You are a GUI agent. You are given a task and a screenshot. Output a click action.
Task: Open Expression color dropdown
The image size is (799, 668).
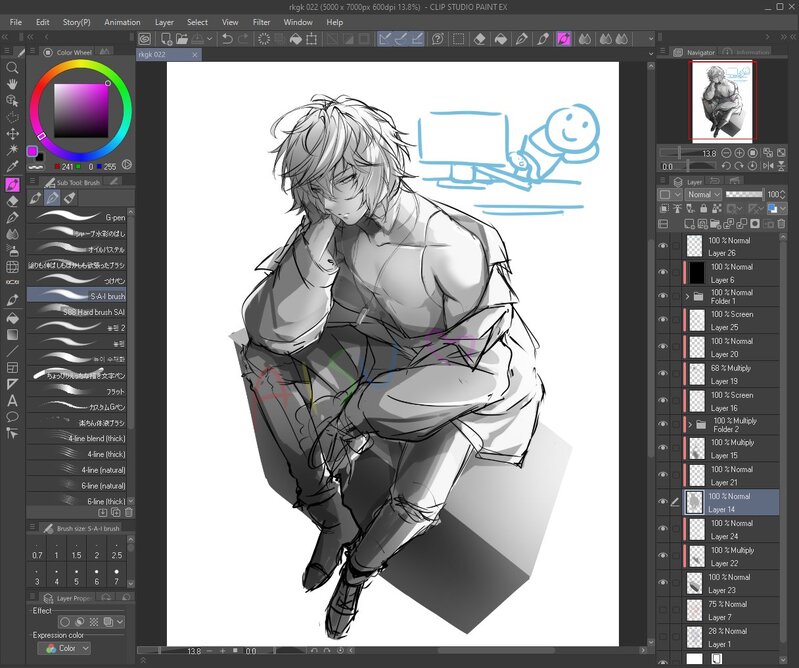point(64,648)
